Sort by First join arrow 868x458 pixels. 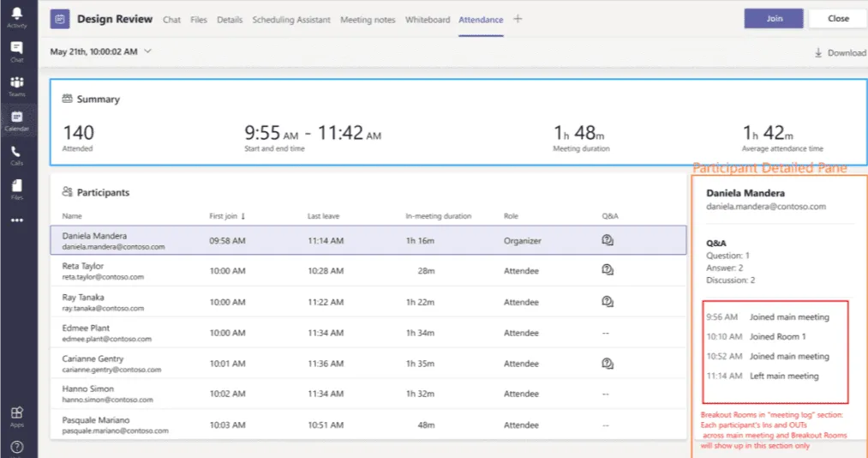[243, 216]
